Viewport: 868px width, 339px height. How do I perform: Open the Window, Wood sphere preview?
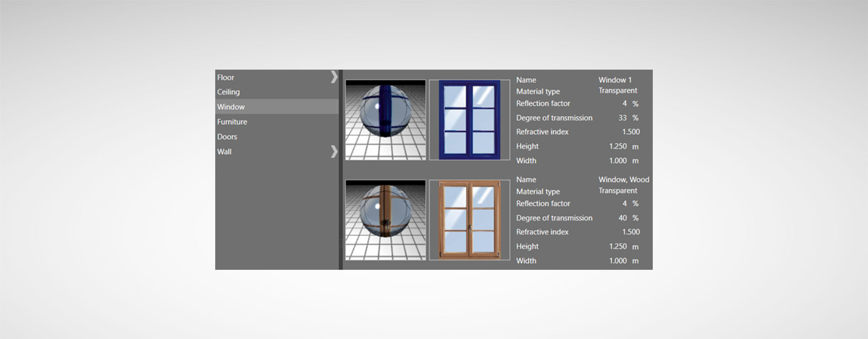tap(386, 220)
